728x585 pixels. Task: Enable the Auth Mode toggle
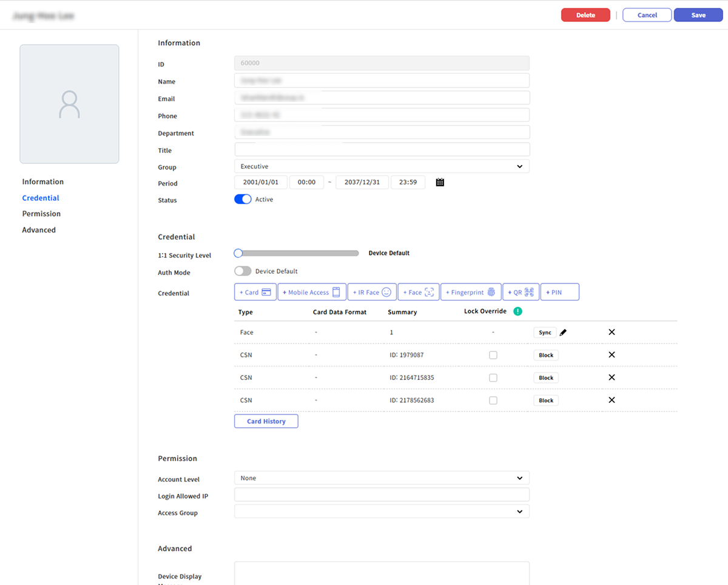tap(243, 271)
